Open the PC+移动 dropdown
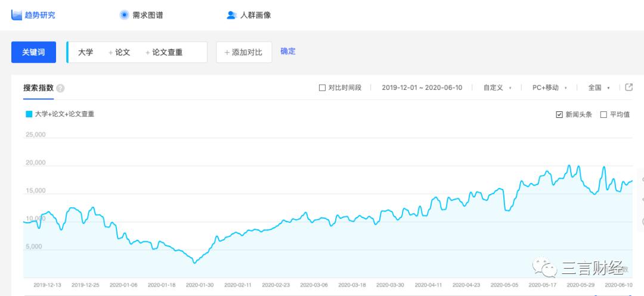 pos(550,88)
